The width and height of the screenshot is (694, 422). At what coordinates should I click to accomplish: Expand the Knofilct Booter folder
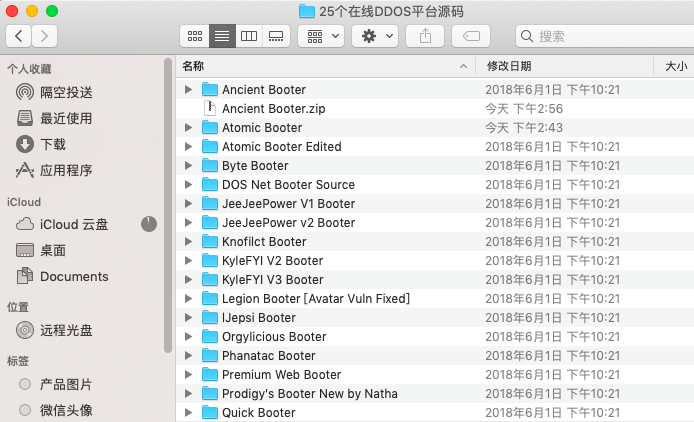189,242
